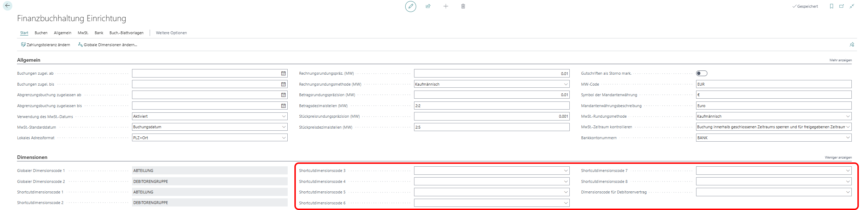Open Shortcutdimensionscode 8 dropdown
The height and width of the screenshot is (210, 868).
[848, 181]
